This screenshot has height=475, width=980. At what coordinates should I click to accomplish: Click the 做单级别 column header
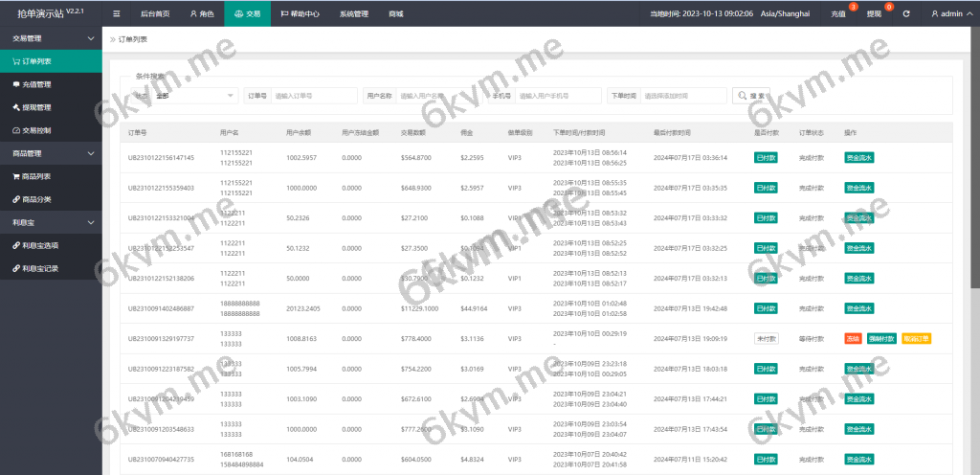click(520, 133)
